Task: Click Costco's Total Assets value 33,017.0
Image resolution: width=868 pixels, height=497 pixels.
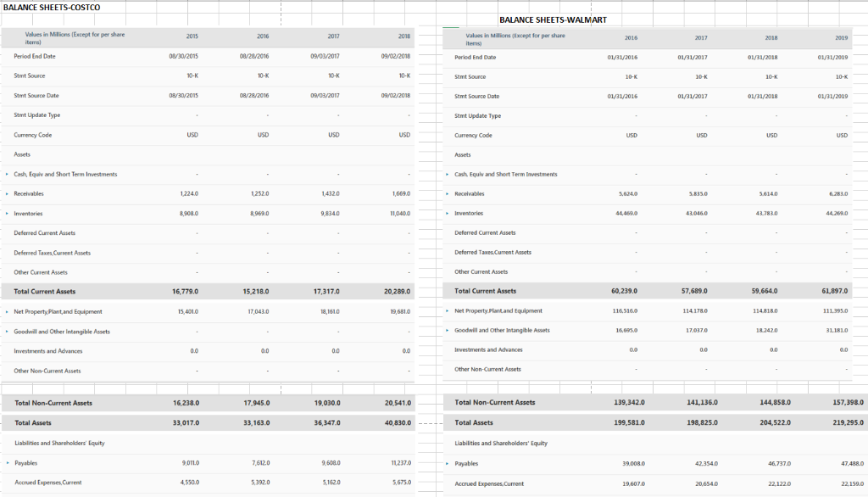Action: 185,422
